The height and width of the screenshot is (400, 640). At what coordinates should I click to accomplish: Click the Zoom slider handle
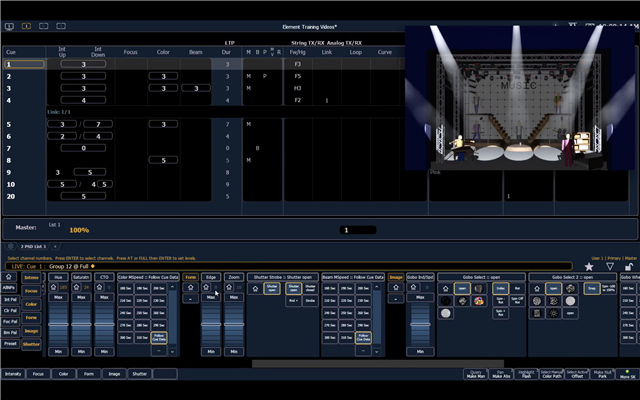click(x=234, y=324)
